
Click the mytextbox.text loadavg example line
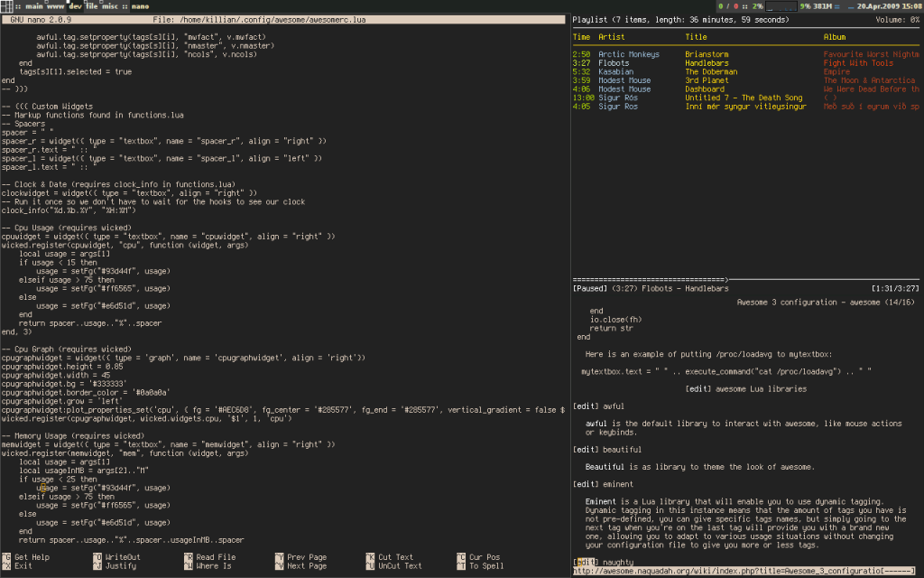726,371
